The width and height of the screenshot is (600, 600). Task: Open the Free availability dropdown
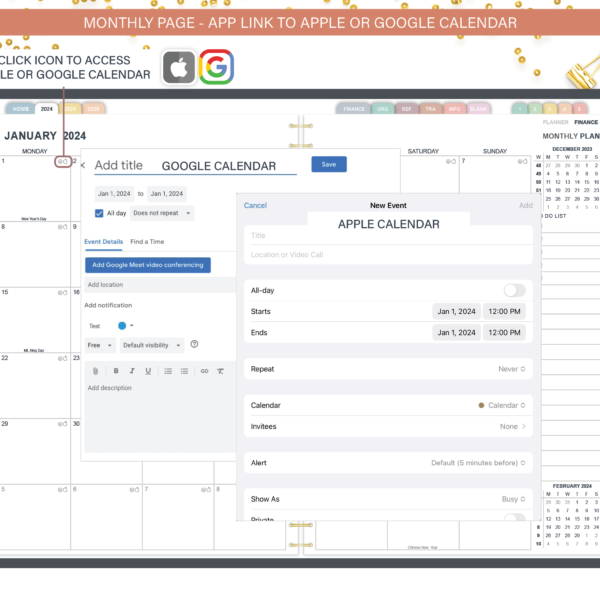pos(99,345)
